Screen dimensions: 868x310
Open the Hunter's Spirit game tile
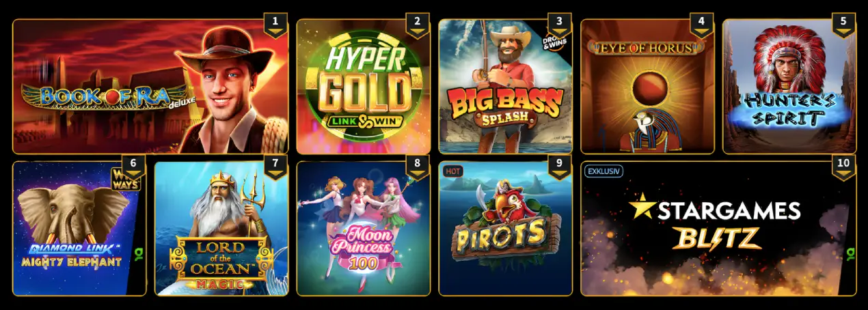(789, 86)
